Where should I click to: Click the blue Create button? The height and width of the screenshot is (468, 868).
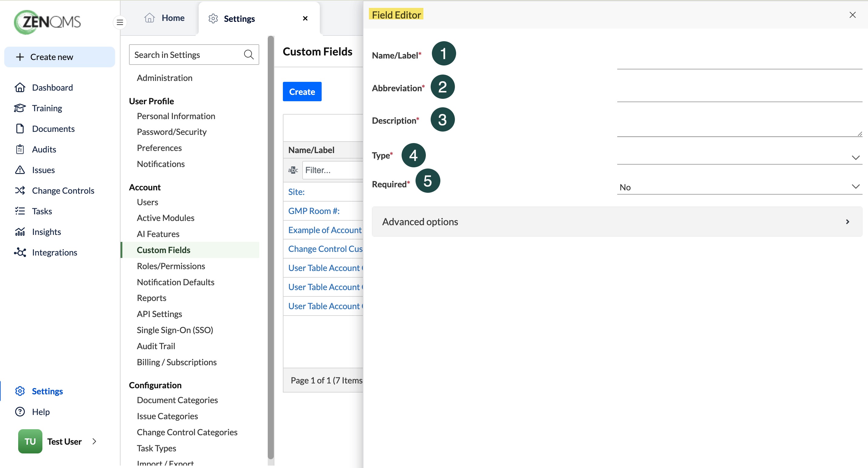pyautogui.click(x=302, y=91)
